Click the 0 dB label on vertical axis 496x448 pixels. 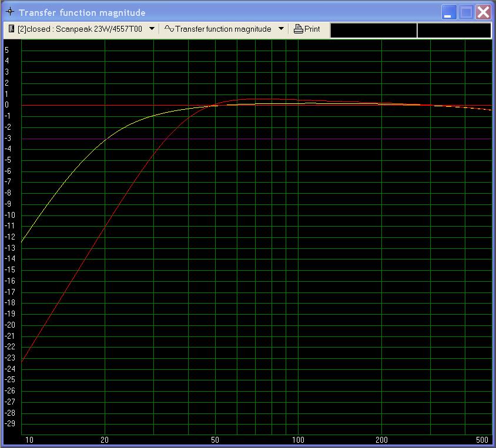coord(7,105)
